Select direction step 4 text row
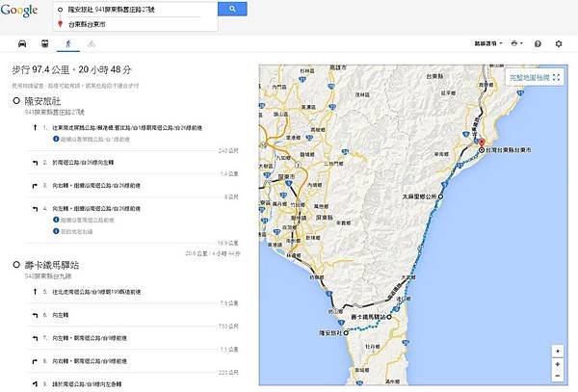The width and height of the screenshot is (578, 392). pos(96,209)
